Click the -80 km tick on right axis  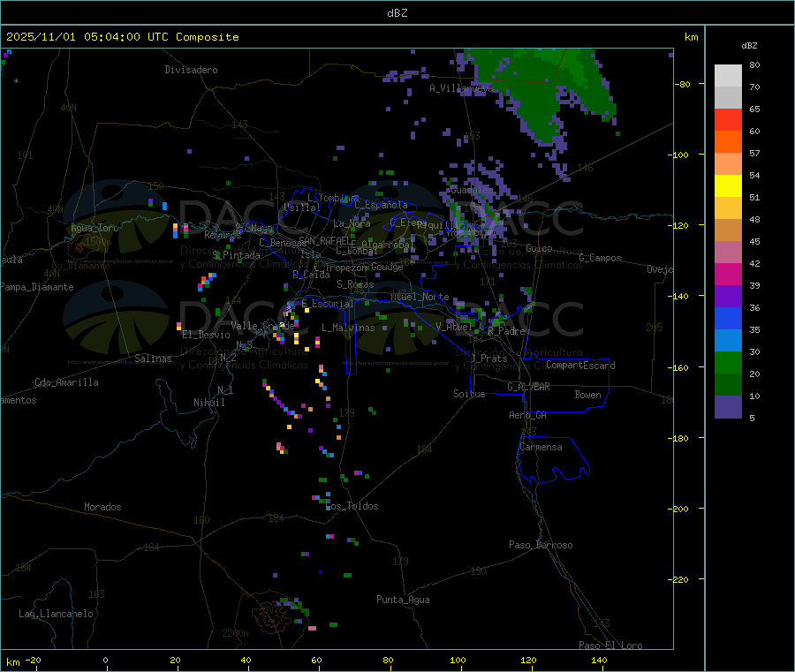pos(683,84)
